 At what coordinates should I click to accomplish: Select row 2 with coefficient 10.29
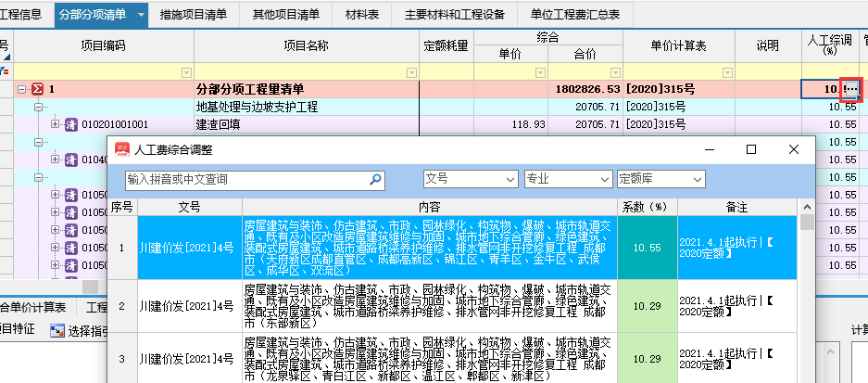point(463,306)
